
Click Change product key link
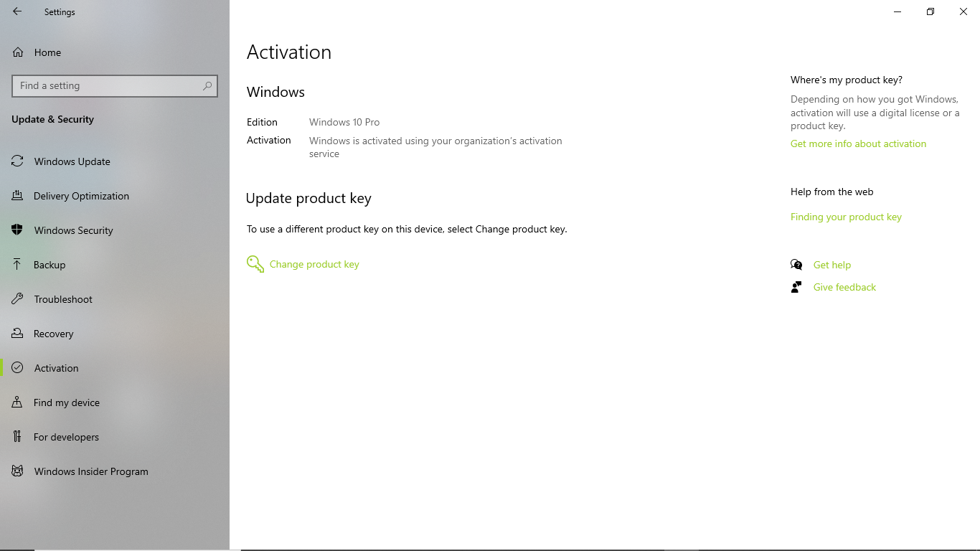[x=314, y=264]
